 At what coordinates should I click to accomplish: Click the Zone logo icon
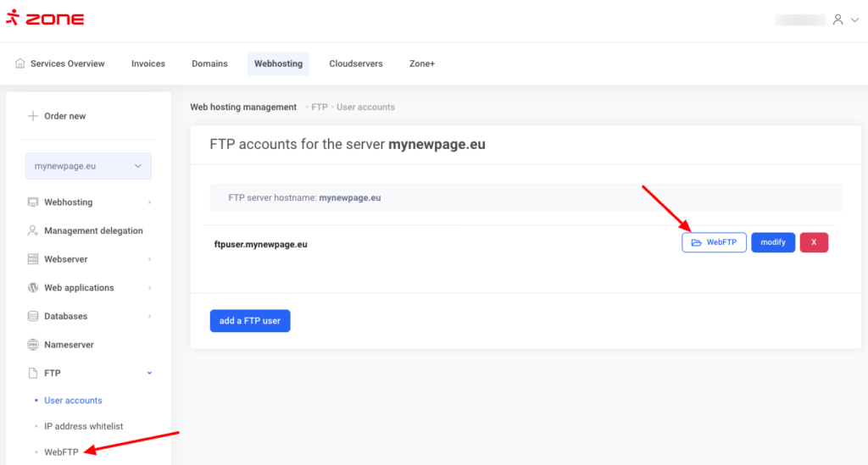click(12, 19)
